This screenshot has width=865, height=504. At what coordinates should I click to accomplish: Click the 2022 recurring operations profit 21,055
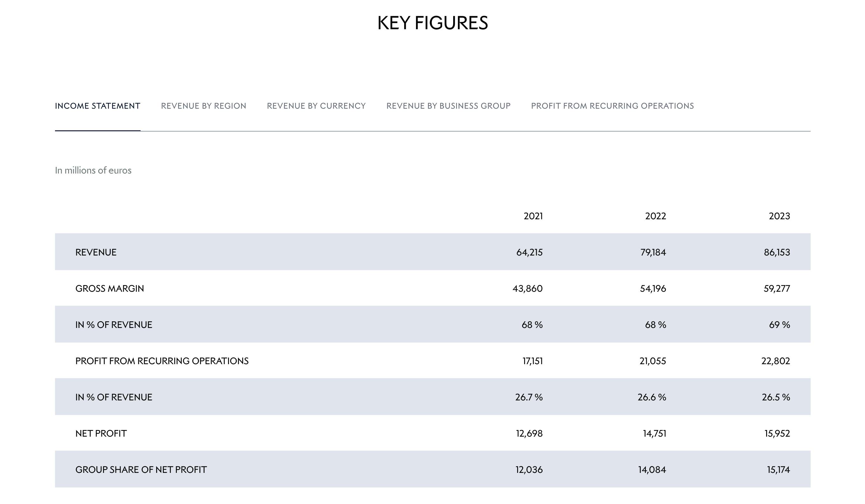pyautogui.click(x=653, y=361)
